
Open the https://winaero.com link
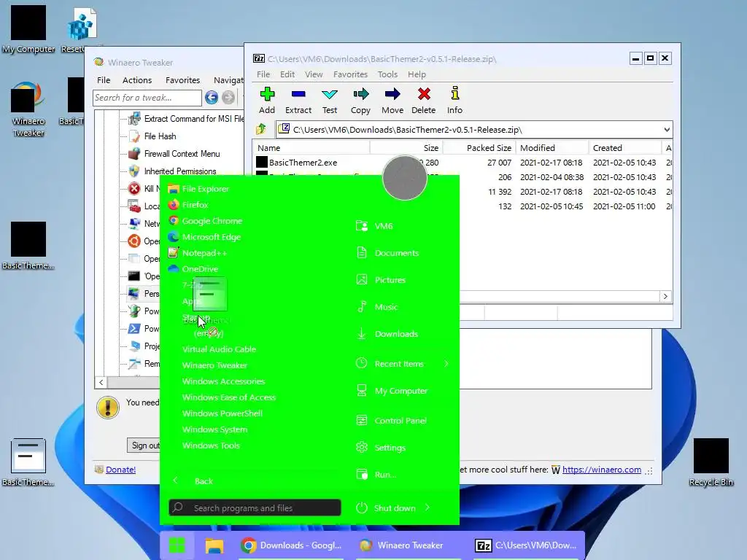[x=602, y=470]
